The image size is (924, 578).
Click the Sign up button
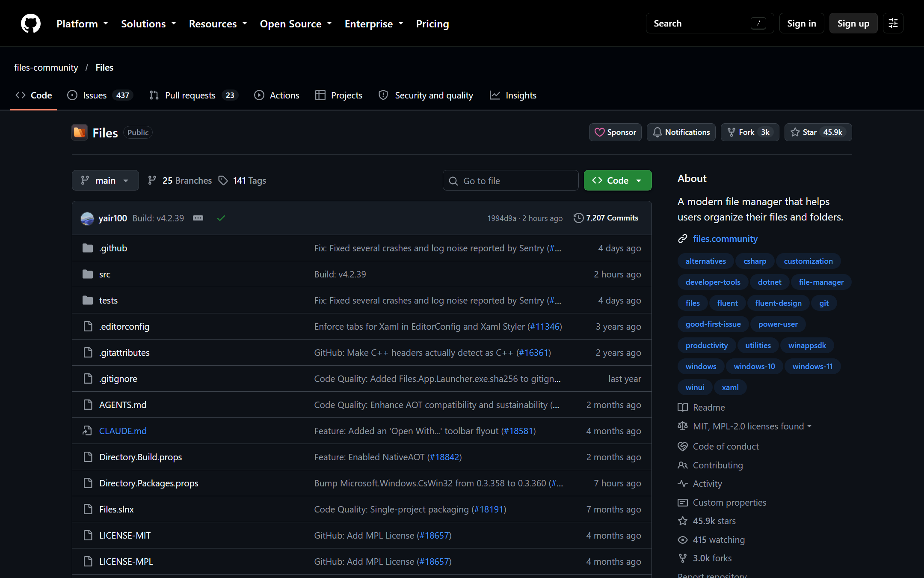click(853, 24)
